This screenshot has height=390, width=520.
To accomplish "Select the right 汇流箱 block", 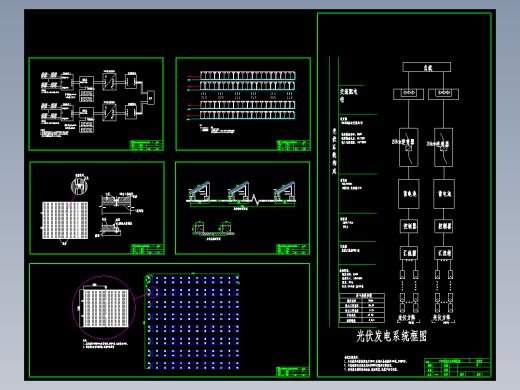I will [x=444, y=253].
